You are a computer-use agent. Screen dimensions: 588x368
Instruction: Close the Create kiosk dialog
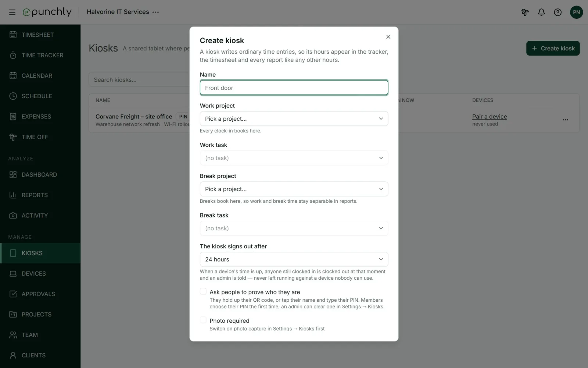[388, 37]
